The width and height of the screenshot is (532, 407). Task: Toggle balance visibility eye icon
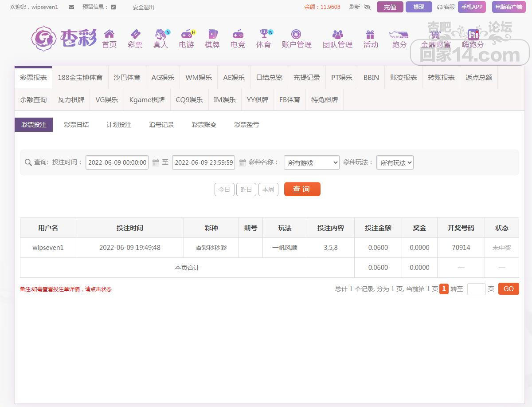(367, 7)
